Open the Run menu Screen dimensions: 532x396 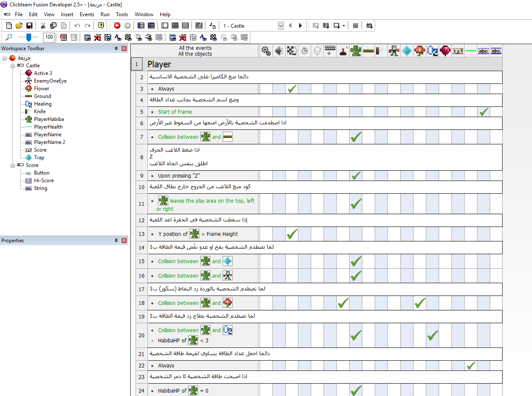(105, 14)
